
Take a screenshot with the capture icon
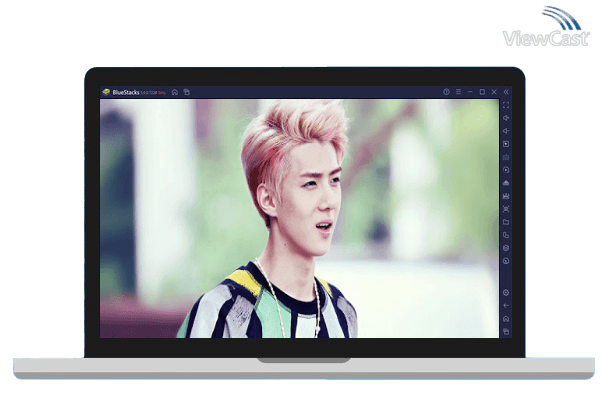[506, 209]
